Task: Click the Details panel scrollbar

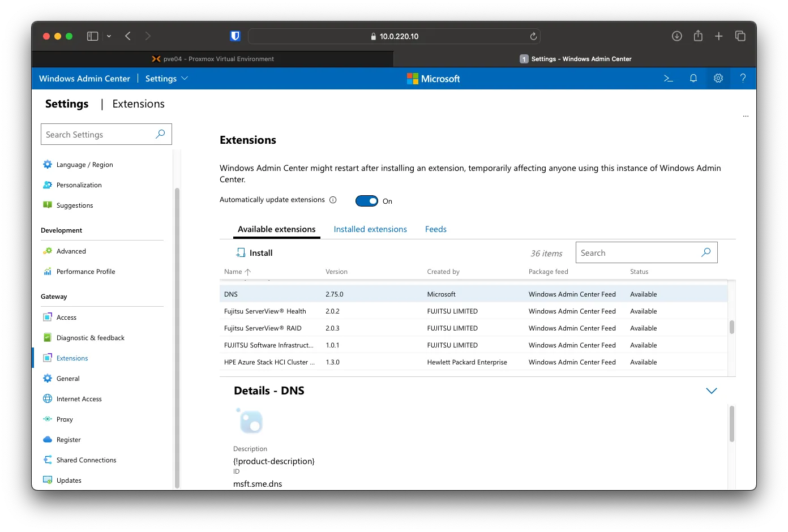Action: tap(732, 423)
